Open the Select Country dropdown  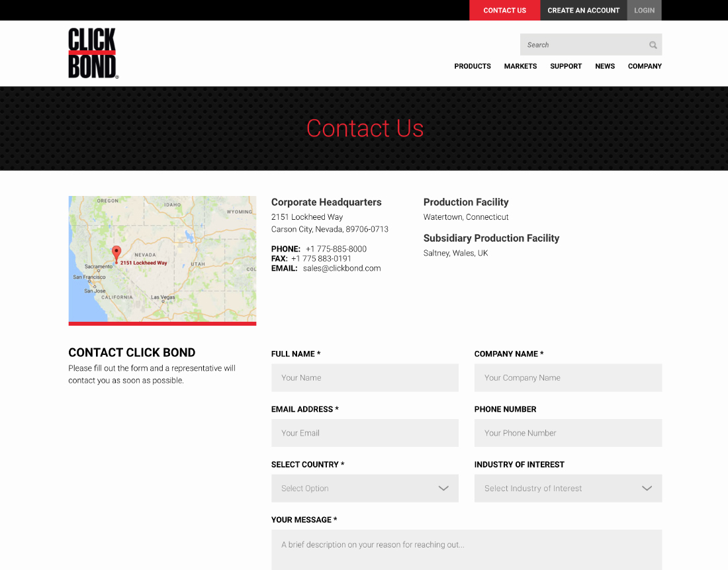pyautogui.click(x=365, y=488)
